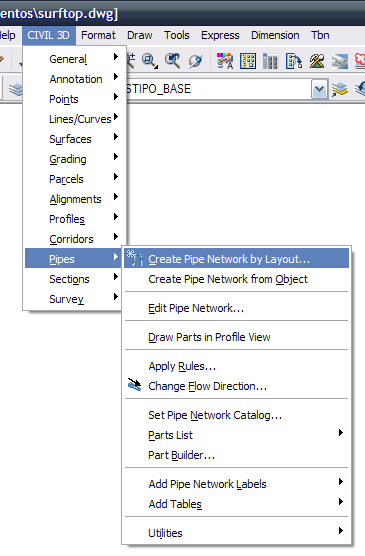
Task: Open the Tool Palettes icon
Action: tap(271, 61)
